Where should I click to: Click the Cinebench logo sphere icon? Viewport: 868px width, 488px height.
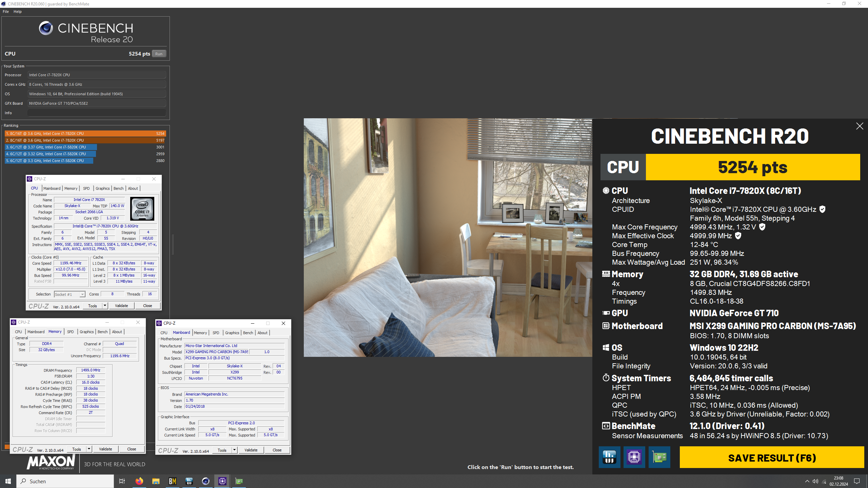coord(46,28)
